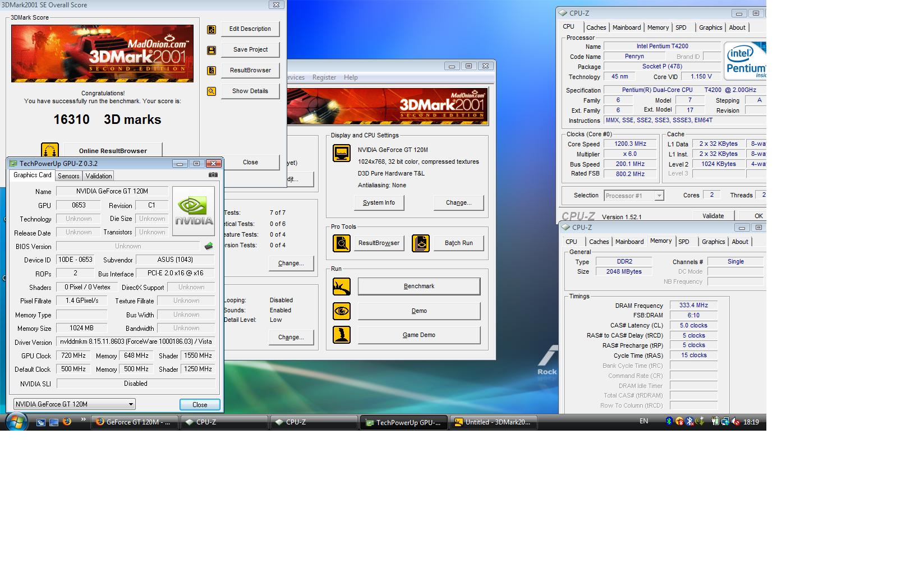924x577 pixels.
Task: Click the Batch Run icon
Action: 421,243
